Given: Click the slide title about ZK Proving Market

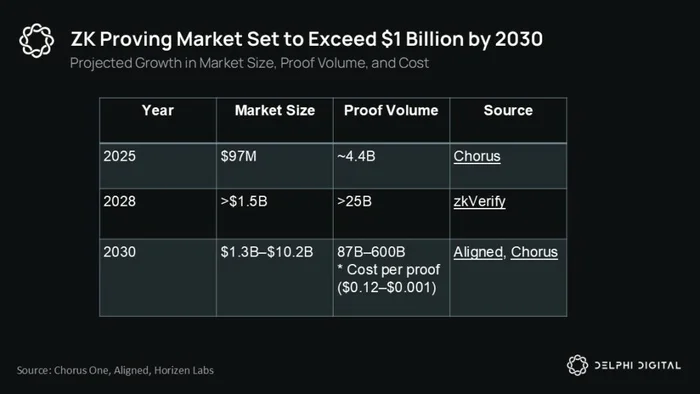Looking at the screenshot, I should point(307,39).
